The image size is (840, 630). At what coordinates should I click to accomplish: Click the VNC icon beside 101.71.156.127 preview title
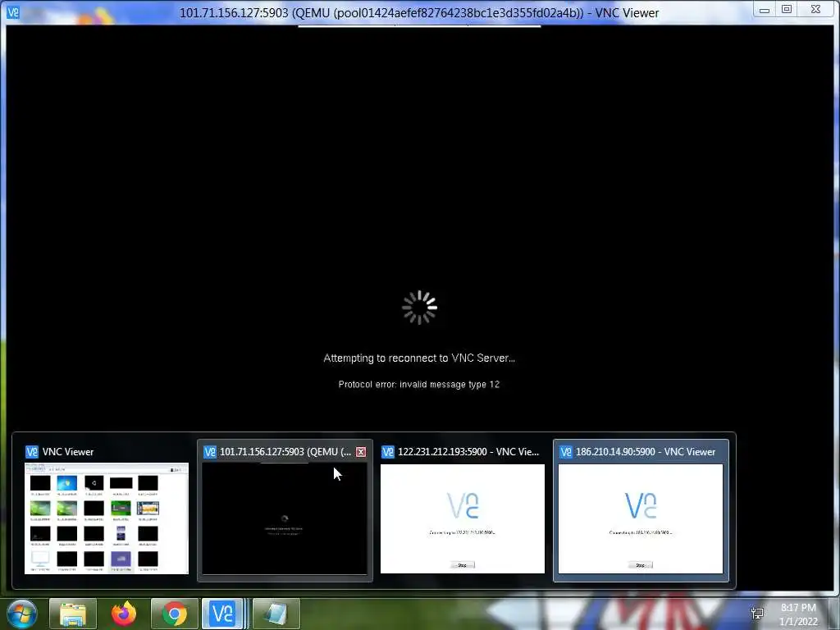(x=210, y=452)
